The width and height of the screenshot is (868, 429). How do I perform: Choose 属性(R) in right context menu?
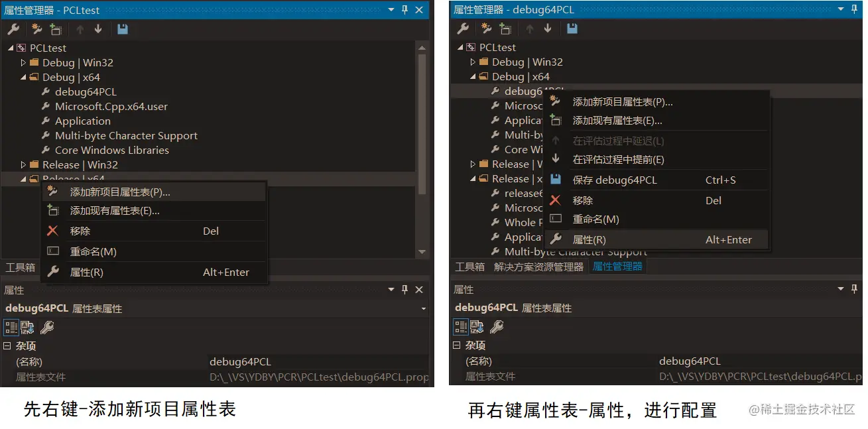pos(656,240)
